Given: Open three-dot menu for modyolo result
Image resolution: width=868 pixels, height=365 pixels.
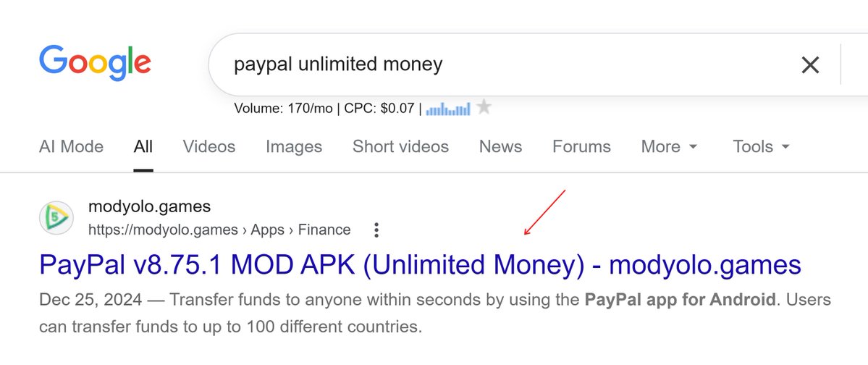Looking at the screenshot, I should click(x=376, y=230).
